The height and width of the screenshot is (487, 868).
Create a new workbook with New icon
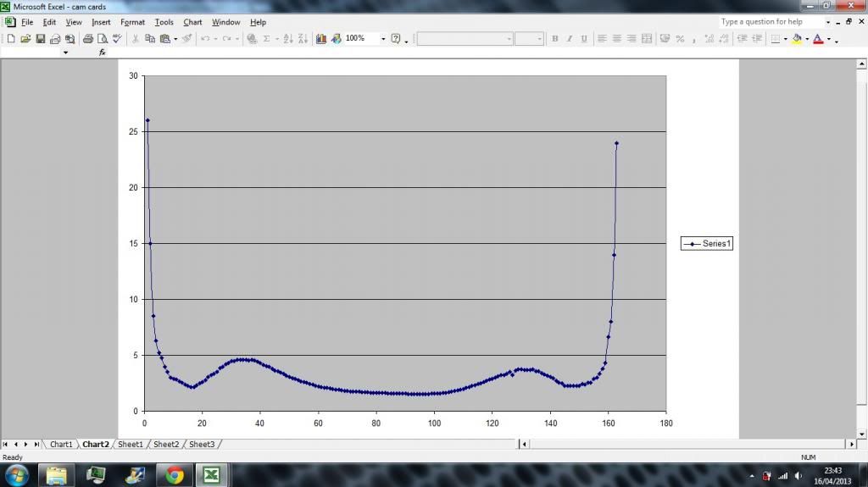(11, 39)
